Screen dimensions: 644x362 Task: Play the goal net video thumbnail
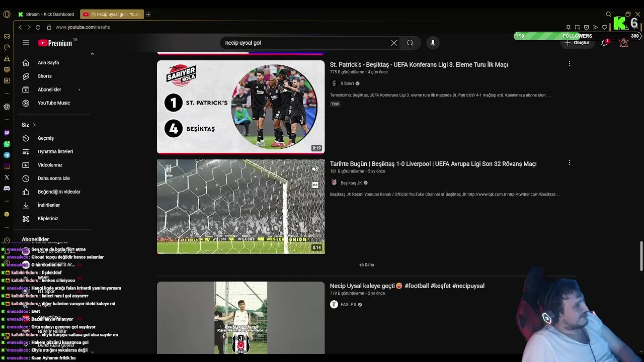(240, 207)
